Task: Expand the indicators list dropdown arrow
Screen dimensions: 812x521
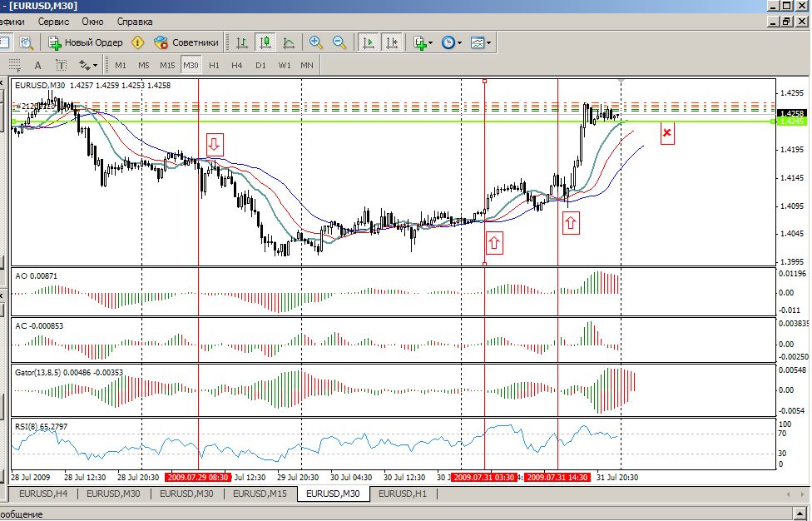Action: pyautogui.click(x=431, y=43)
